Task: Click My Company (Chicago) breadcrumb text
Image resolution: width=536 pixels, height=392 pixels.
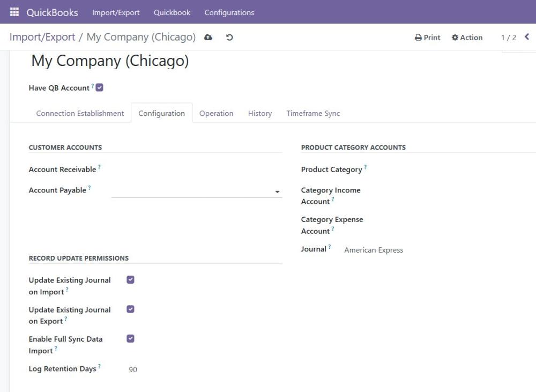Action: click(x=141, y=37)
